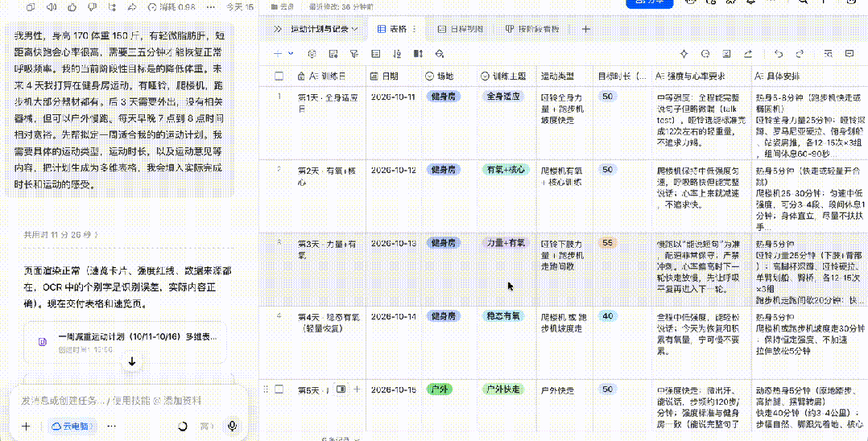Click the add-record plus icon in the table toolbar
Screen dimensions: 868x441
coord(278,54)
